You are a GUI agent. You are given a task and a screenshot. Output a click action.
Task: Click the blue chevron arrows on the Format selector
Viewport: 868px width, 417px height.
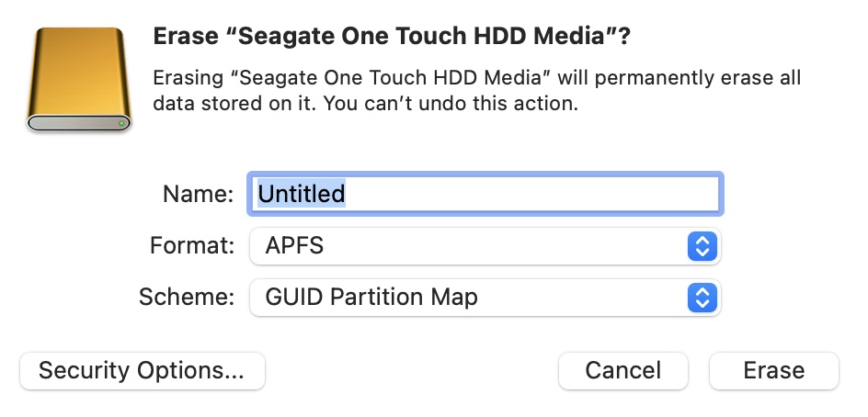tap(702, 246)
